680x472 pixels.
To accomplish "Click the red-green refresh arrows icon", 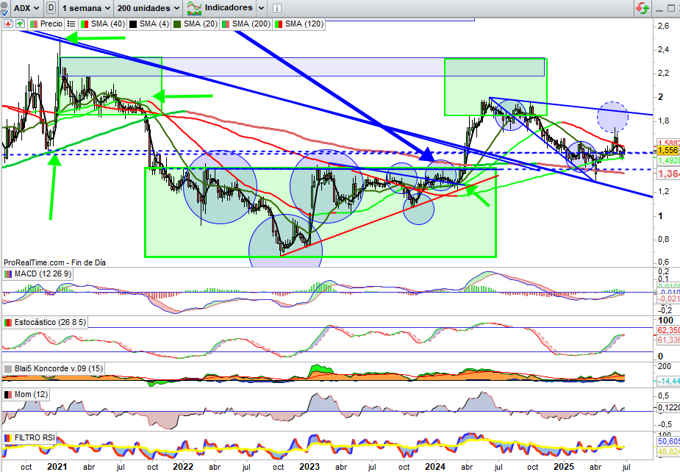I will coord(642,8).
